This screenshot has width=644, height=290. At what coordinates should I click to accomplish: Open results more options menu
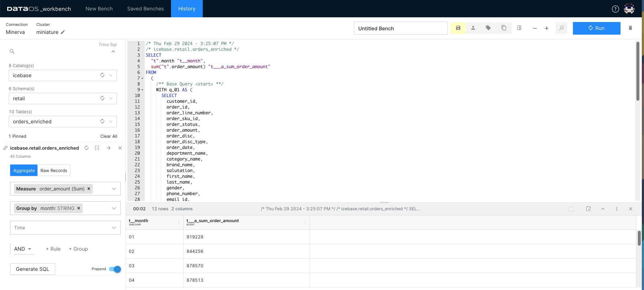[x=617, y=209]
